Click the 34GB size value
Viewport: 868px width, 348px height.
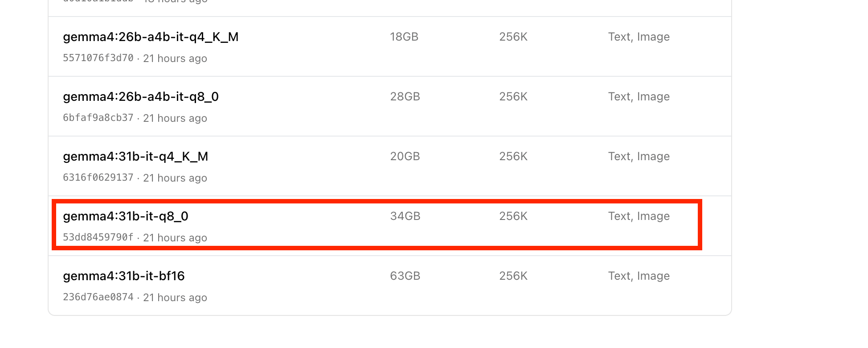pos(405,216)
